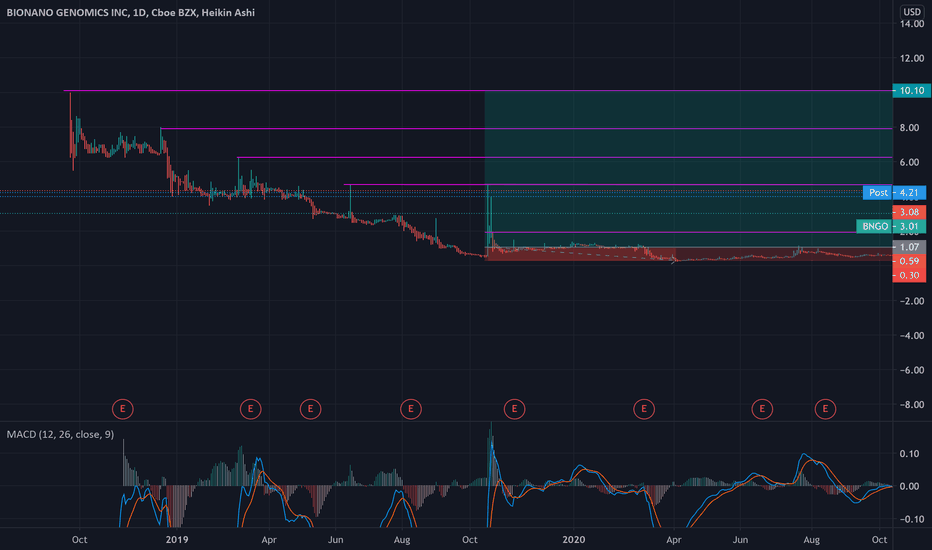The width and height of the screenshot is (932, 550).
Task: Click the 2020 label on time axis
Action: click(x=574, y=540)
